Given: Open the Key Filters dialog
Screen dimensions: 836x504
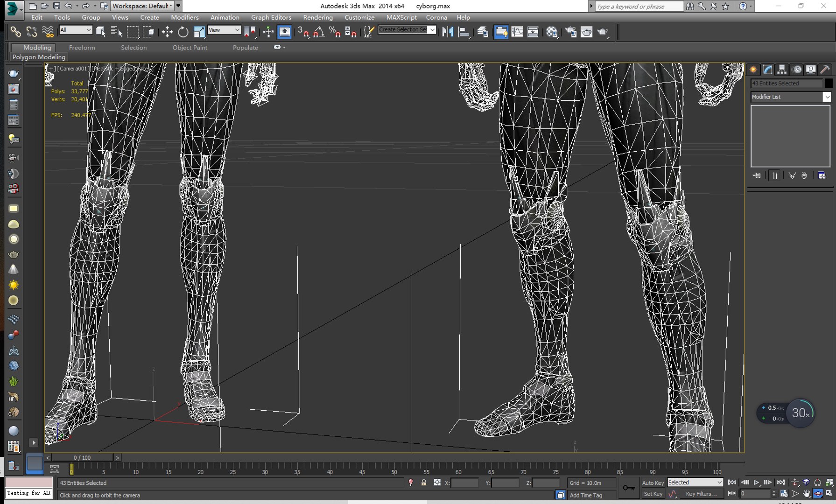Looking at the screenshot, I should (x=702, y=494).
